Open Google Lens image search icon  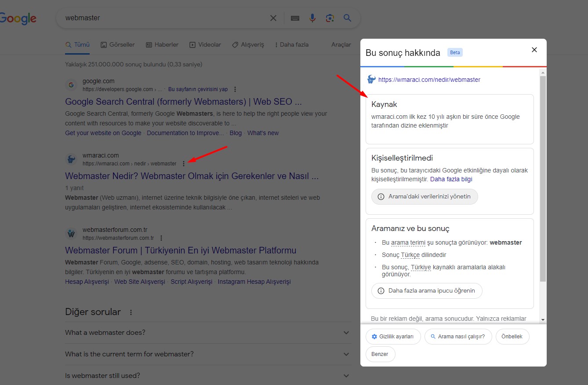330,18
